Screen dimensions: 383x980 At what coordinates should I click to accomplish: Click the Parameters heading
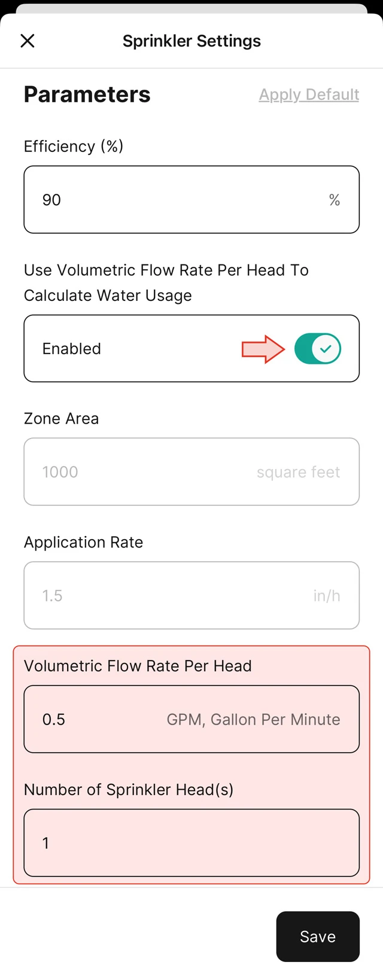(87, 94)
